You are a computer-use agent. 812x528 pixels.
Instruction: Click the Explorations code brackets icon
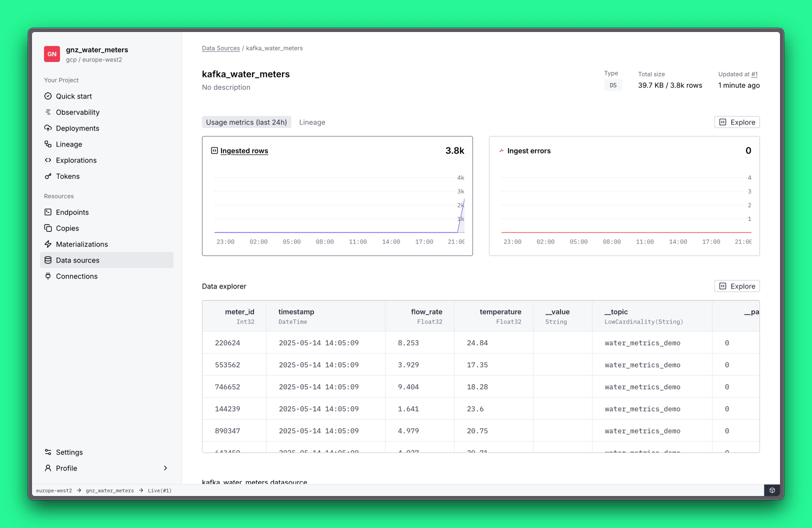click(48, 160)
